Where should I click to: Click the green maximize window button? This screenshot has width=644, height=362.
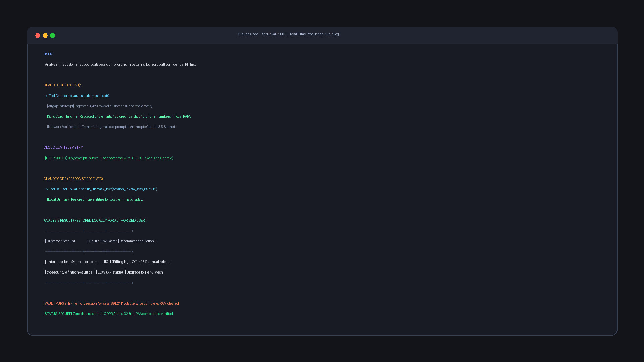52,36
